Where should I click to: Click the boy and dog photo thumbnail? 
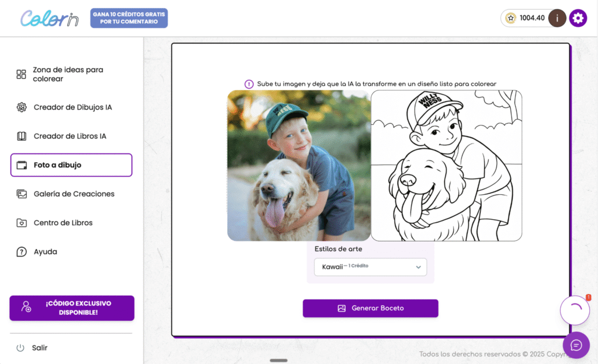[x=298, y=165]
